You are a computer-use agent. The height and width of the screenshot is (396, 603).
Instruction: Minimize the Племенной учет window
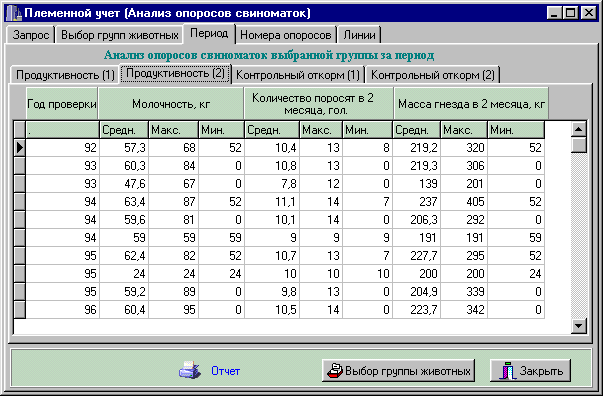point(554,13)
